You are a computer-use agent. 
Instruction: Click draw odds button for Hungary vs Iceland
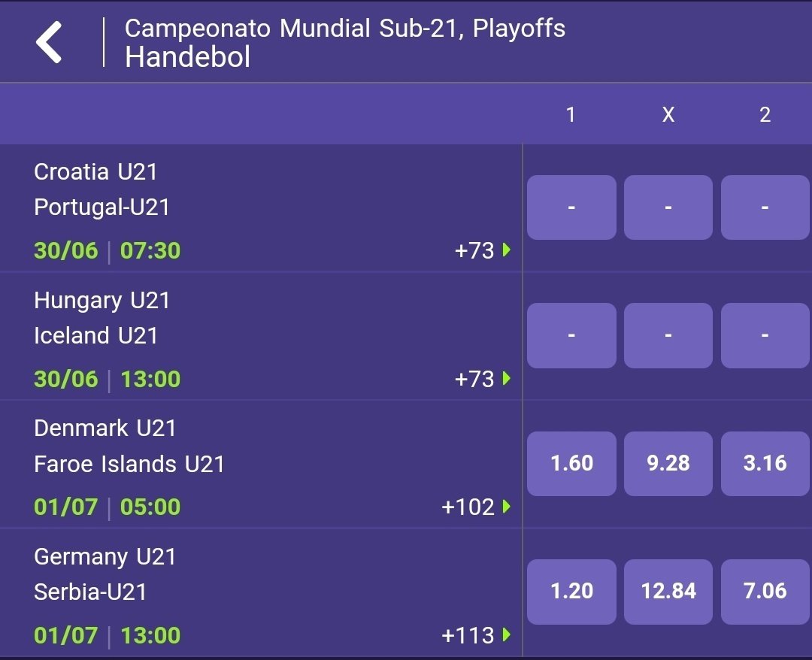coord(668,335)
